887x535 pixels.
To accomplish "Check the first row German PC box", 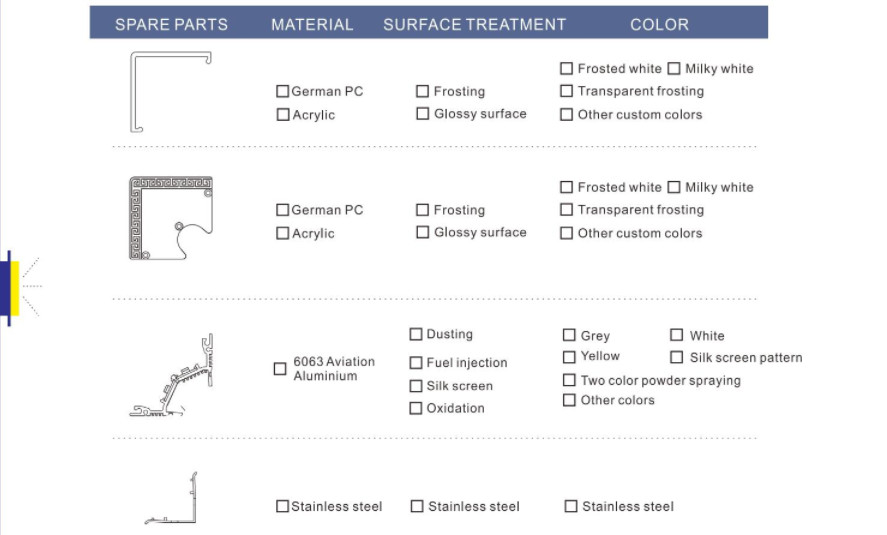I will coord(282,91).
